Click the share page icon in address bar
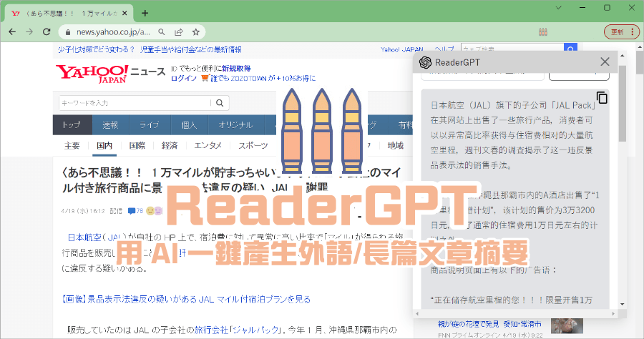Screen dimensions: 644x339 click(179, 31)
